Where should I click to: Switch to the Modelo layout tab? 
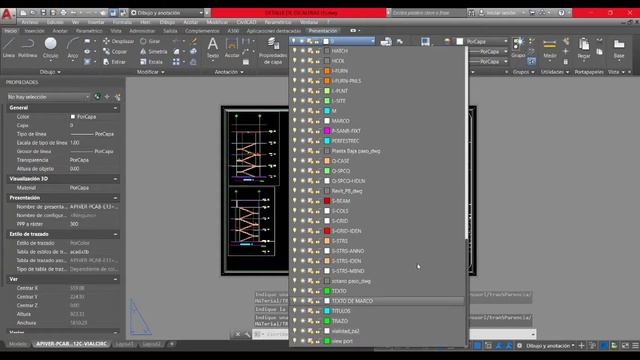(x=17, y=344)
